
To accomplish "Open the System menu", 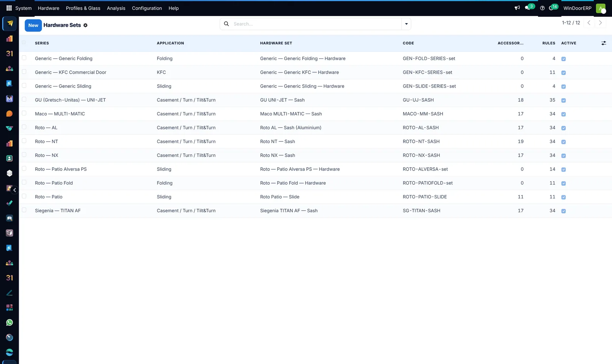I will point(23,8).
